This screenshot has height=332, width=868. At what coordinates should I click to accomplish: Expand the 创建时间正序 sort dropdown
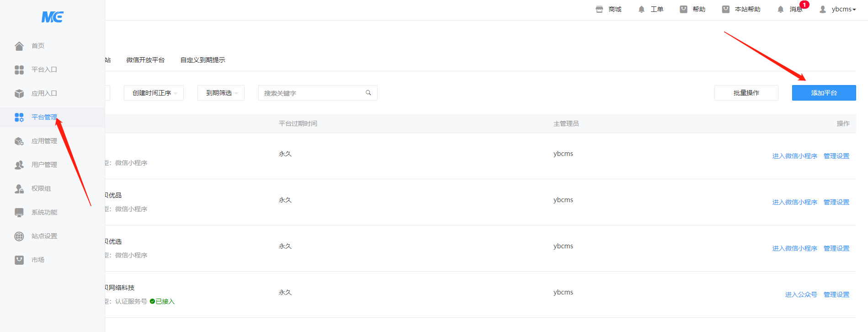(154, 93)
